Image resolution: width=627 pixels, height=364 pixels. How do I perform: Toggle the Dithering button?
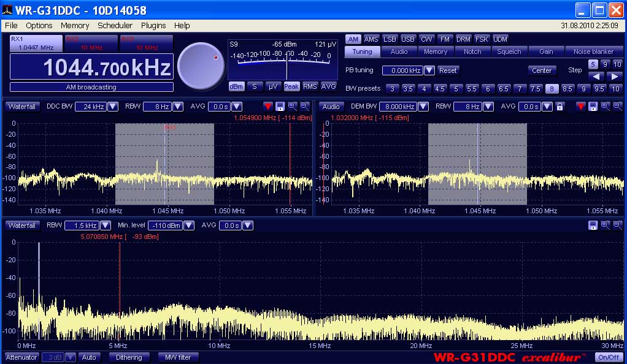tap(129, 357)
